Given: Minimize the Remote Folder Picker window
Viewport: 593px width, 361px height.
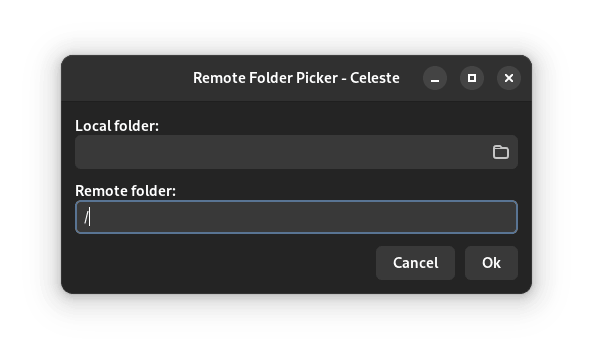Looking at the screenshot, I should [x=435, y=78].
